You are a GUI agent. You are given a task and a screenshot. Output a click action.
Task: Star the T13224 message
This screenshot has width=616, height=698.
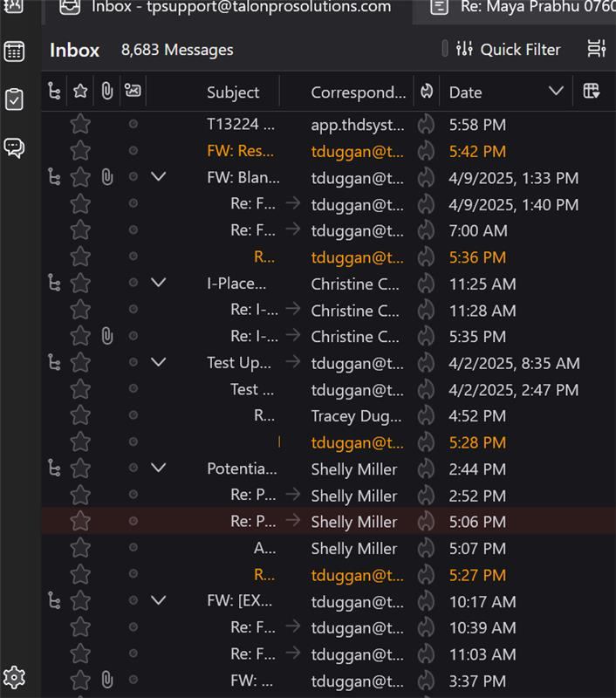coord(80,125)
